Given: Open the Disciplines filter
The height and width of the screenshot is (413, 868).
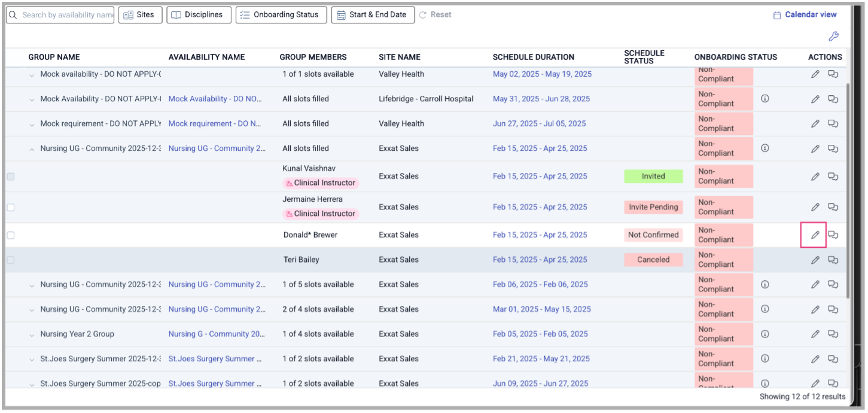Looking at the screenshot, I should [x=199, y=14].
